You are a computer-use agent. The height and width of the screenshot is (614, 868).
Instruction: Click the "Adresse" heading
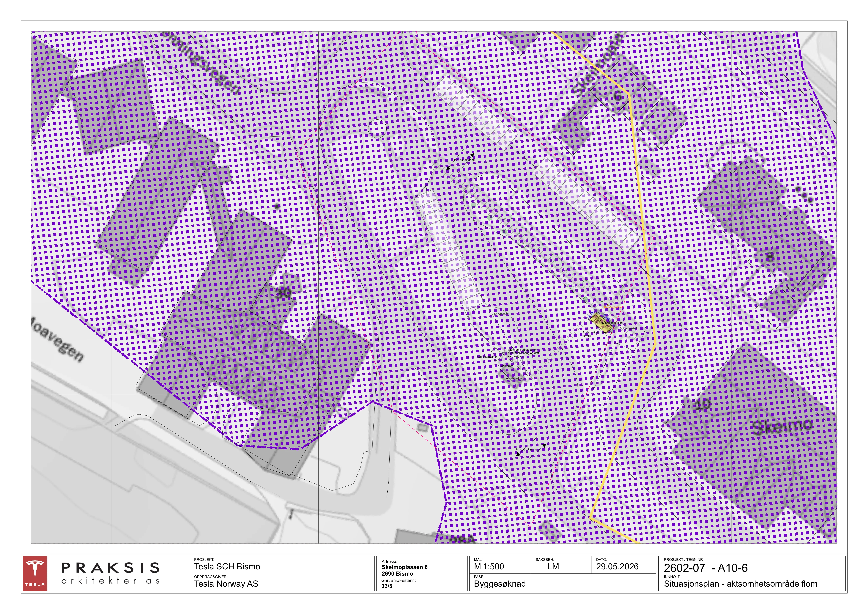[389, 561]
